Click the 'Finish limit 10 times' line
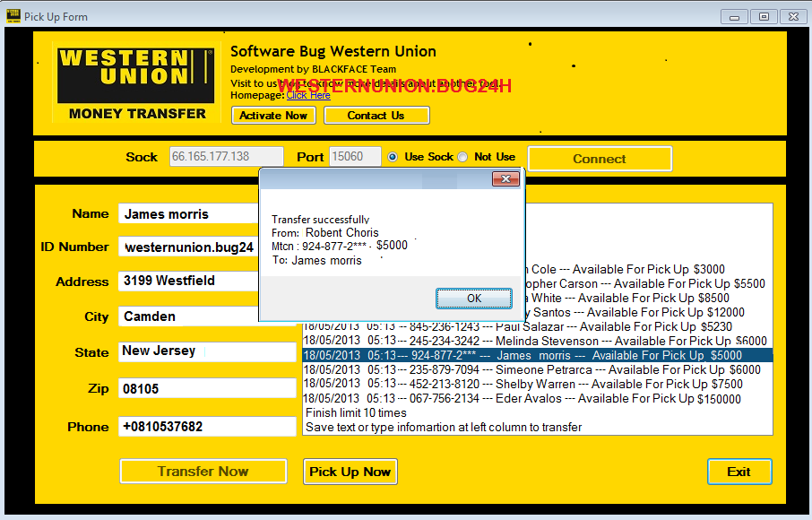812x520 pixels. pyautogui.click(x=357, y=412)
